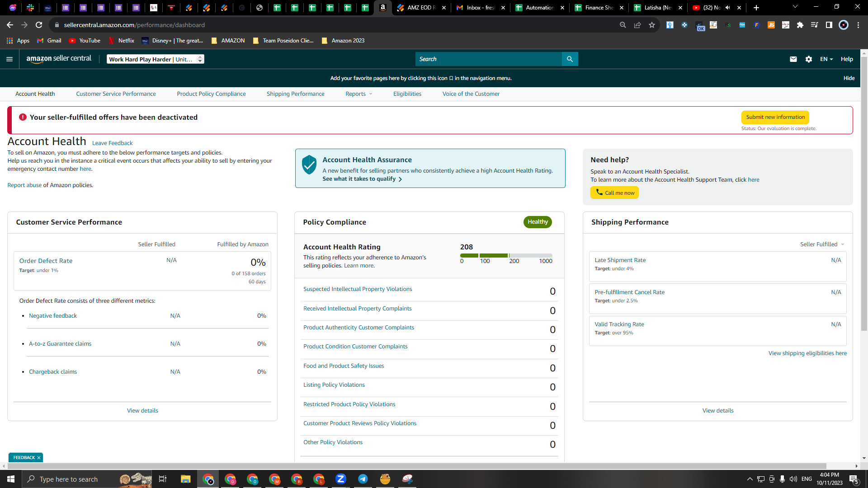Click the Call me now button
The width and height of the screenshot is (868, 488).
tap(614, 192)
